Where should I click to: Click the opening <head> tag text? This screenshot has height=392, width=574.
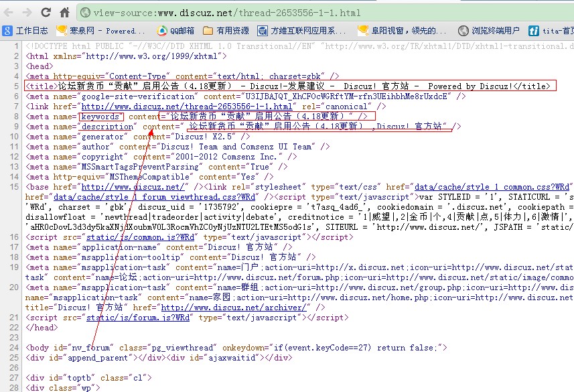(x=39, y=66)
